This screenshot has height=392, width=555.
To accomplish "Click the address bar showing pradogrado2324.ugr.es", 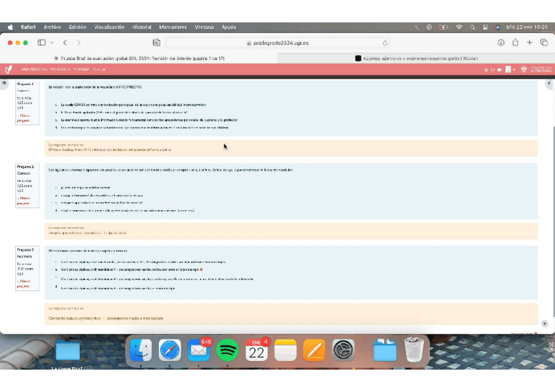I will click(278, 43).
